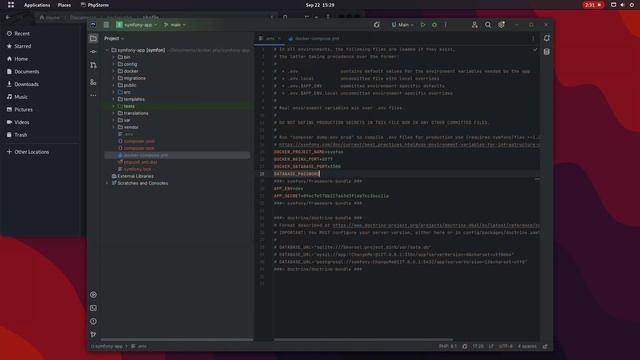
Task: Change PHP 8.1 language level in status bar
Action: [x=448, y=346]
